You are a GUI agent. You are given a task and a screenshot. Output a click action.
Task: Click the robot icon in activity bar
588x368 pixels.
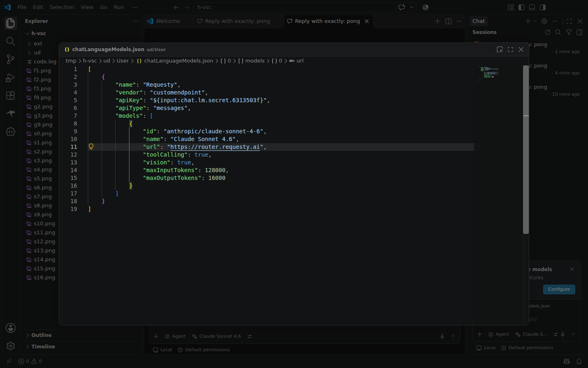11,131
